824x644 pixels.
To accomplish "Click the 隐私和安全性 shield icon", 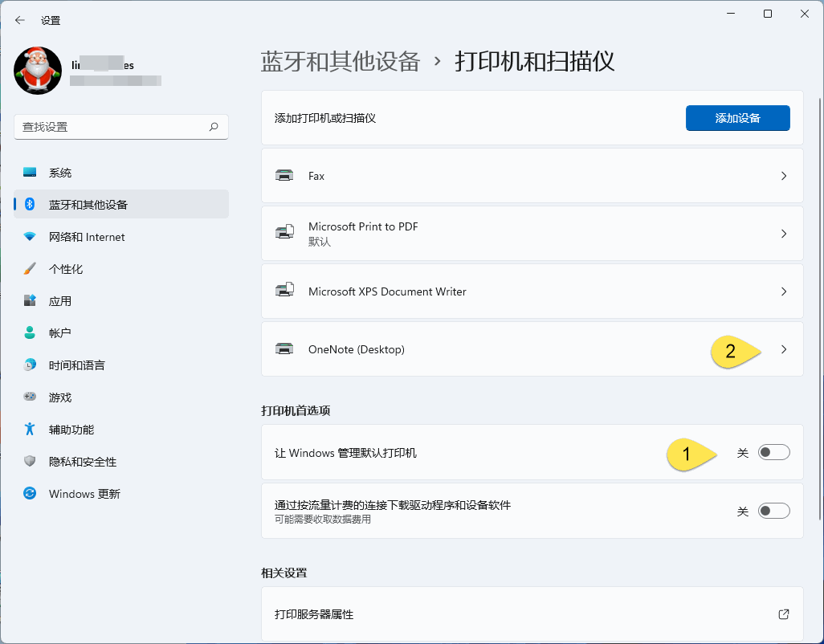I will (x=30, y=461).
